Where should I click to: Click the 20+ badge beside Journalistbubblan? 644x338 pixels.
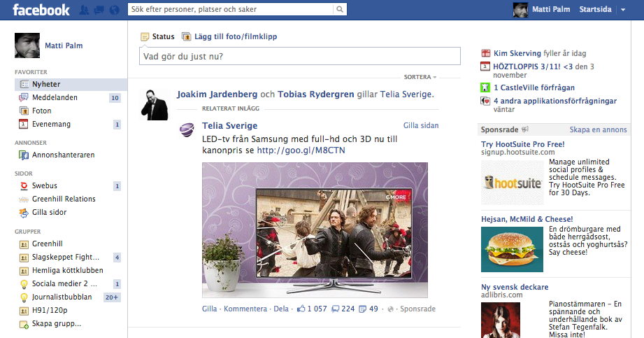click(112, 297)
